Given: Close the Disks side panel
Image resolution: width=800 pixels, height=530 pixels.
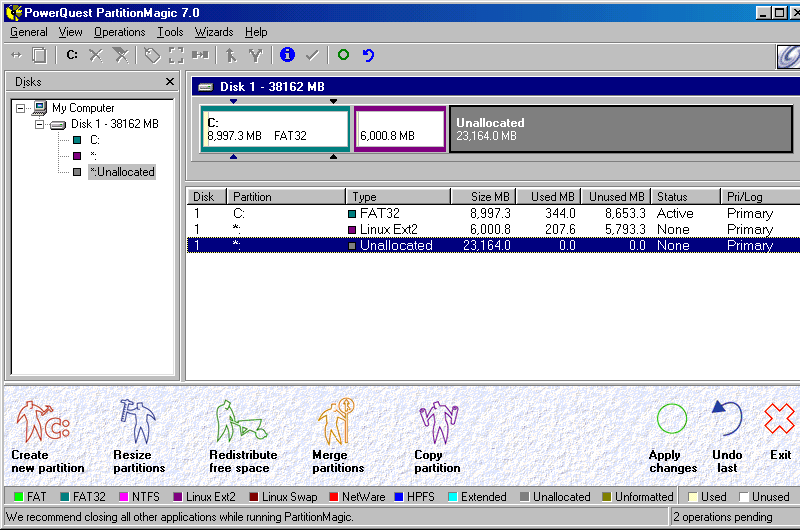Looking at the screenshot, I should tap(169, 82).
